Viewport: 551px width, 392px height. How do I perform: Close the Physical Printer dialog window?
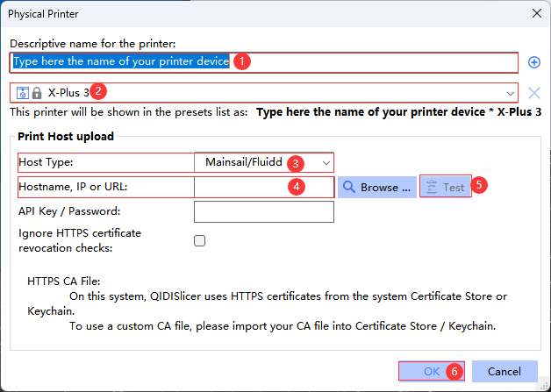pos(535,12)
